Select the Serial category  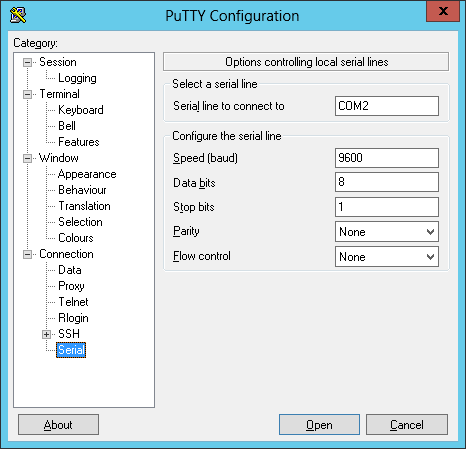tap(71, 350)
